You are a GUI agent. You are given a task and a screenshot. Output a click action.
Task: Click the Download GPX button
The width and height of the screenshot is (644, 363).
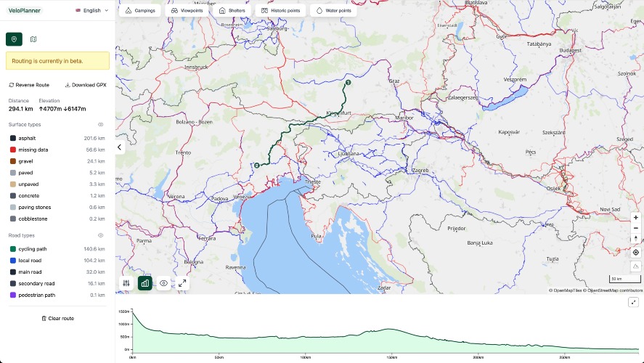(86, 85)
